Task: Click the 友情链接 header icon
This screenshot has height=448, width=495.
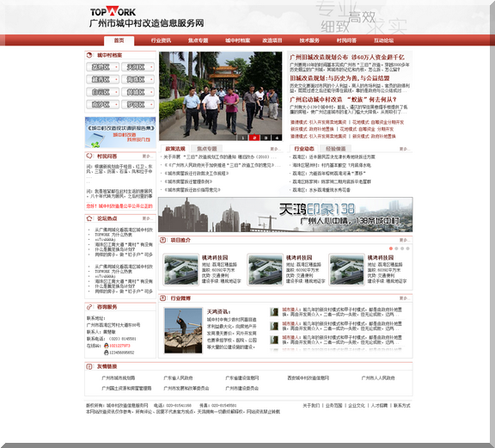Action: tap(89, 366)
